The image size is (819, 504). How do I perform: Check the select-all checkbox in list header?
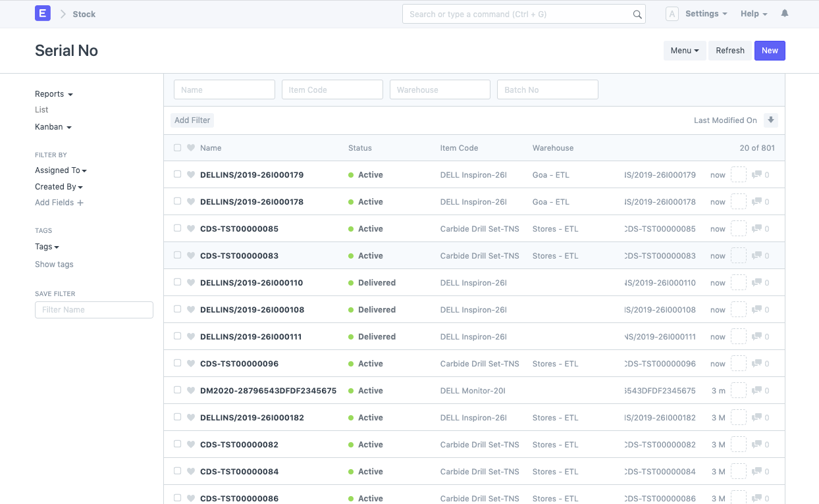(x=177, y=147)
